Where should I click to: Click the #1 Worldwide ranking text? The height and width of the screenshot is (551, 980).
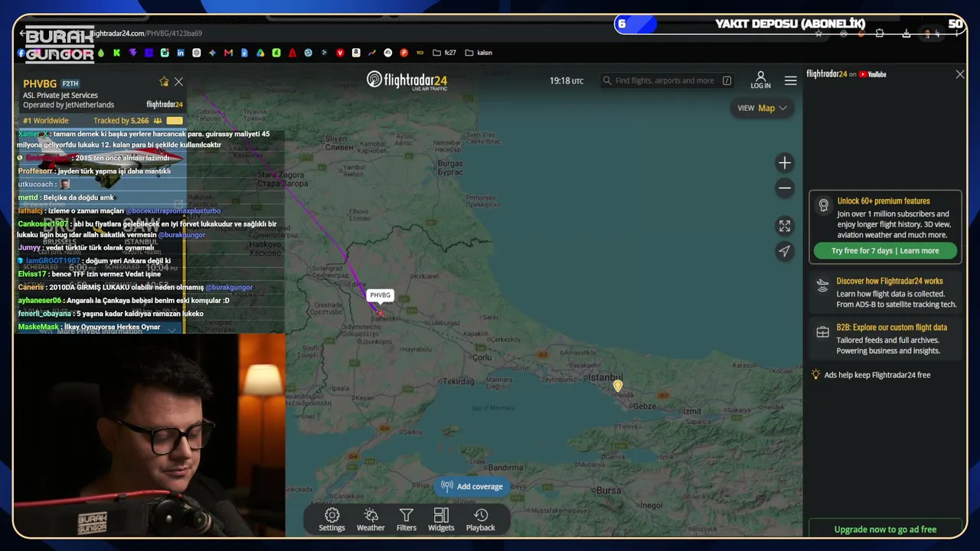pyautogui.click(x=46, y=121)
